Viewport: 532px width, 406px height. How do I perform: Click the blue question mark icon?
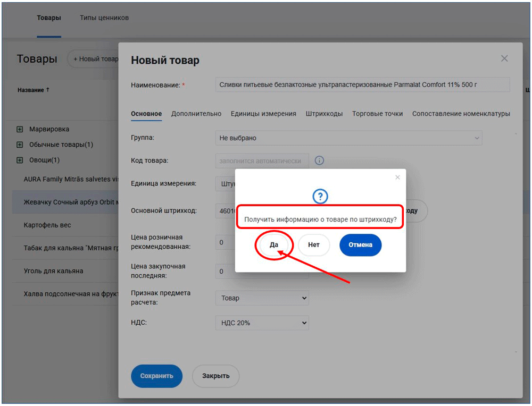coord(320,197)
